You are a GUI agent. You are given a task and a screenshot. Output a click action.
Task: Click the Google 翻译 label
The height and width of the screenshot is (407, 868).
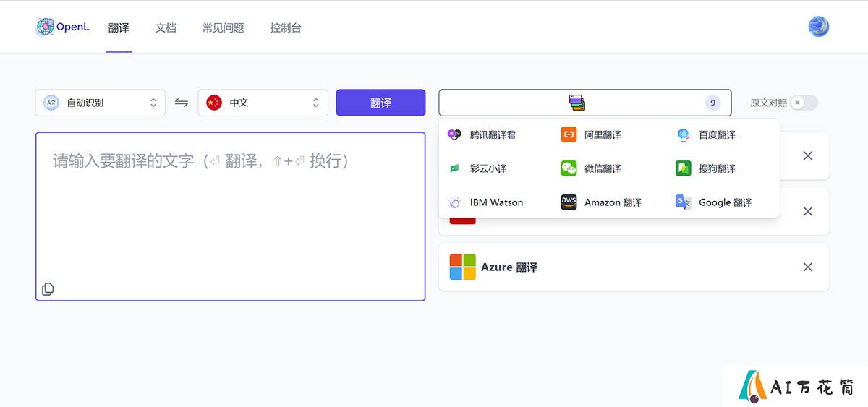pyautogui.click(x=726, y=202)
